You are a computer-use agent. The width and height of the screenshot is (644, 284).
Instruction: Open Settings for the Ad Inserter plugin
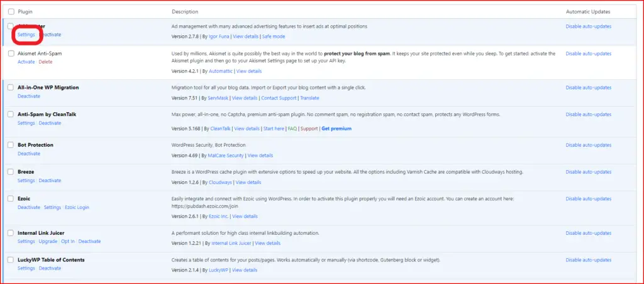[x=26, y=35]
